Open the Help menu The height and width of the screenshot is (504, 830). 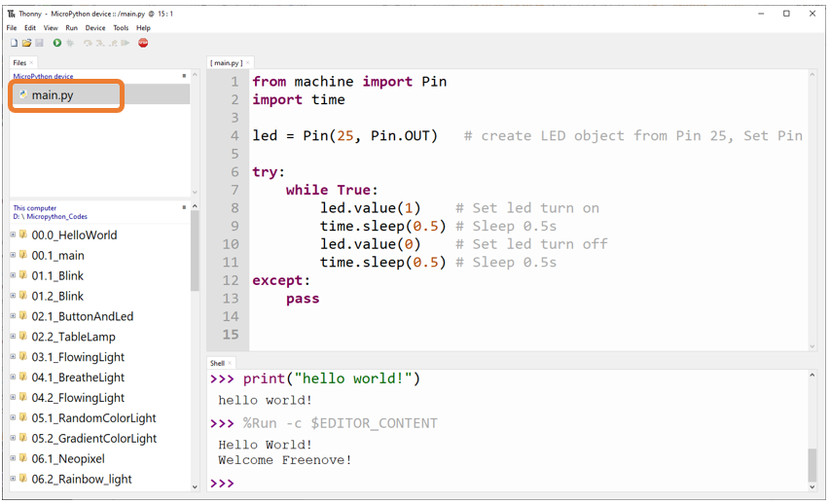coord(143,27)
